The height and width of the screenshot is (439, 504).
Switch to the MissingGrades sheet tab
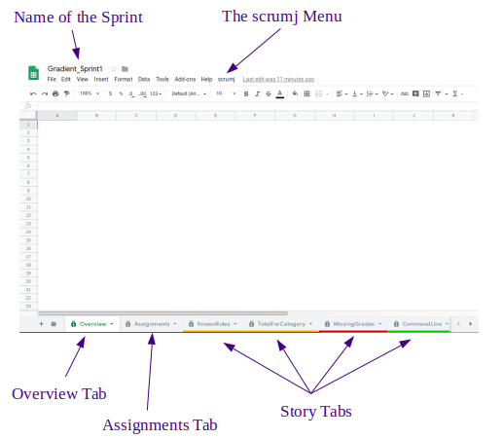click(353, 324)
